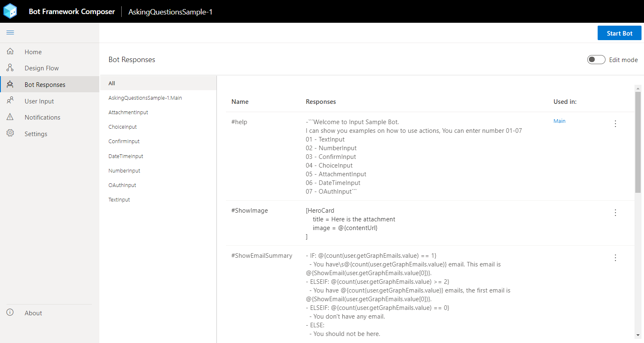Click the Notifications warning triangle icon
644x343 pixels.
(x=10, y=117)
